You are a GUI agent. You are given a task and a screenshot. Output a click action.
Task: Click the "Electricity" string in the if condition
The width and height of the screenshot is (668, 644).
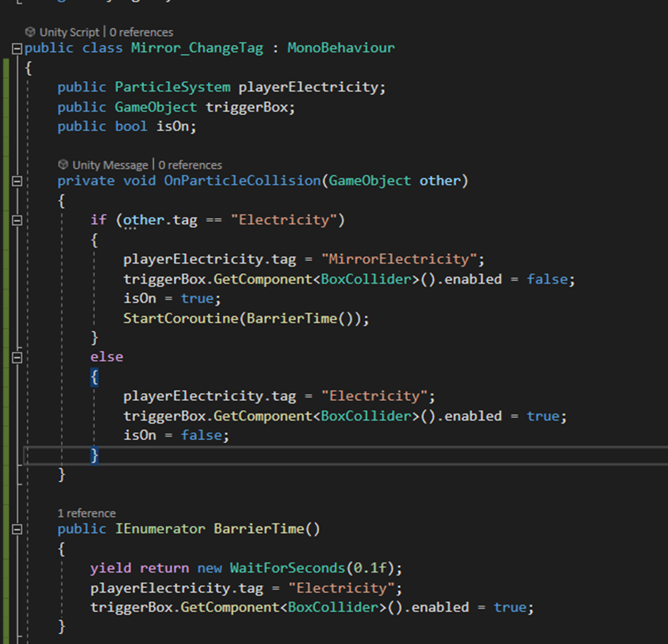coord(284,220)
